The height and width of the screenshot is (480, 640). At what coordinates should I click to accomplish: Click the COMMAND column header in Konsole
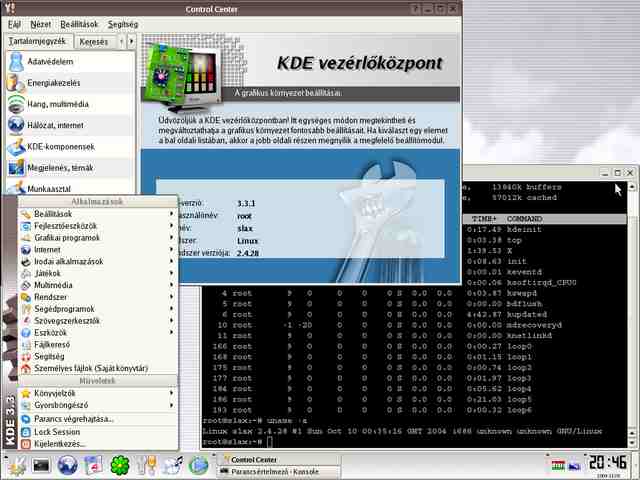pyautogui.click(x=524, y=219)
